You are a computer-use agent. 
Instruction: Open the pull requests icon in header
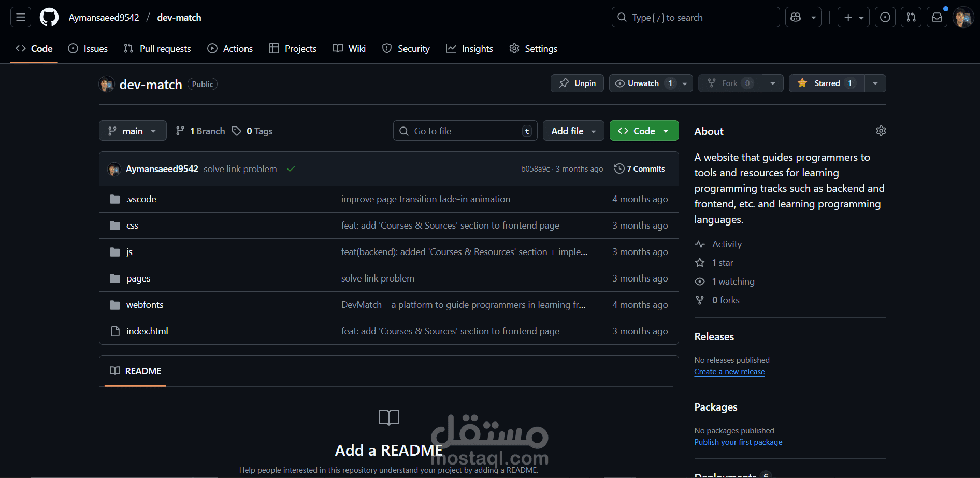pyautogui.click(x=911, y=17)
